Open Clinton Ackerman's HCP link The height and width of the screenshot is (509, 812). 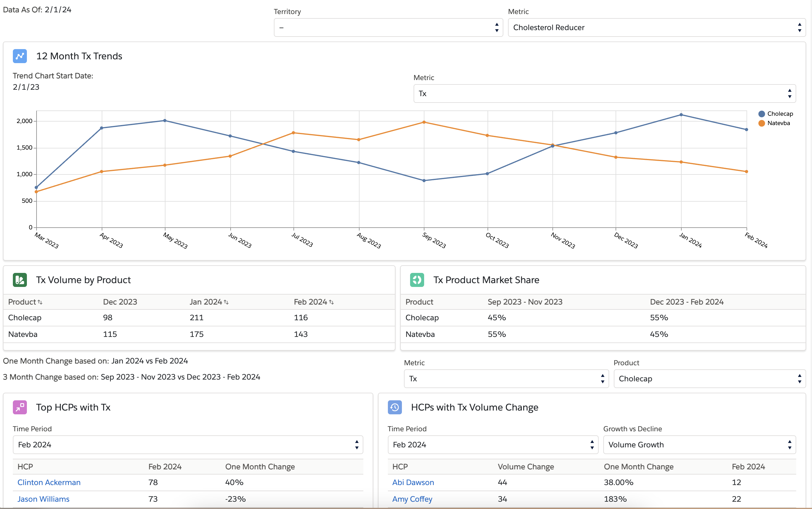coord(49,482)
